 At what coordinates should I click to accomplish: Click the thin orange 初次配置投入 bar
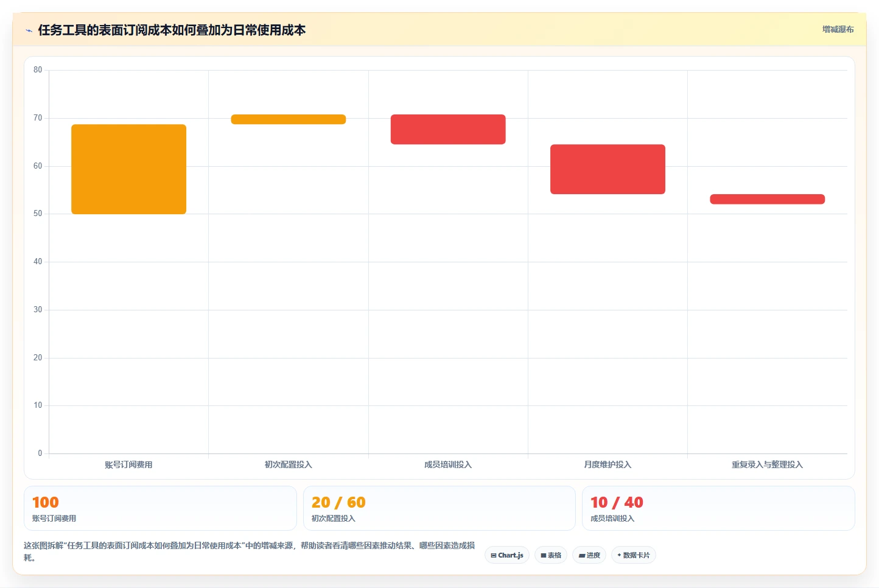[289, 119]
